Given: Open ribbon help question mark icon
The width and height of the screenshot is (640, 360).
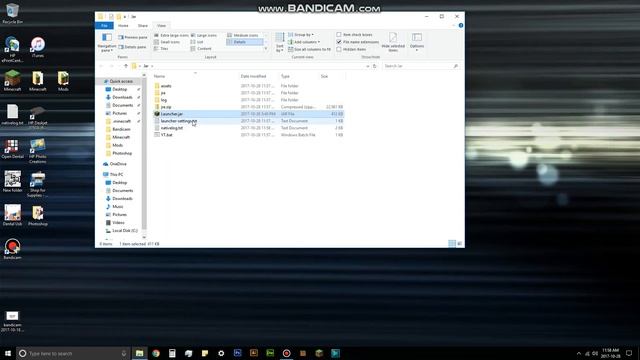Looking at the screenshot, I should [x=461, y=25].
